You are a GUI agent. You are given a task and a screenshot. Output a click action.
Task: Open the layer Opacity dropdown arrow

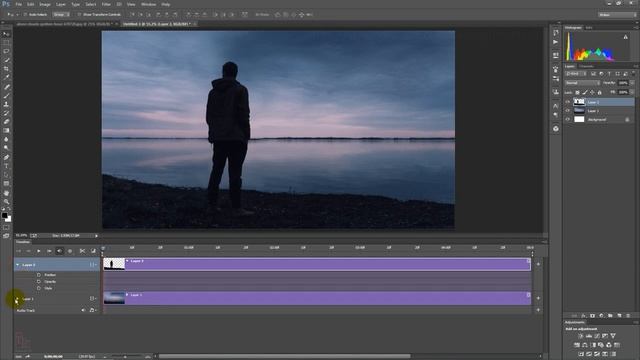[x=632, y=83]
